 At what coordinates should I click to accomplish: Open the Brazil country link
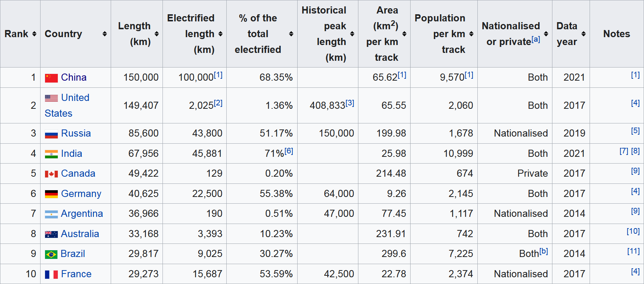pos(73,254)
